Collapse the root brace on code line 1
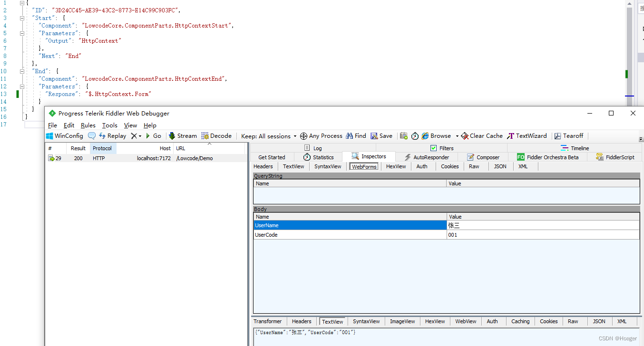Image resolution: width=644 pixels, height=346 pixels. point(22,3)
